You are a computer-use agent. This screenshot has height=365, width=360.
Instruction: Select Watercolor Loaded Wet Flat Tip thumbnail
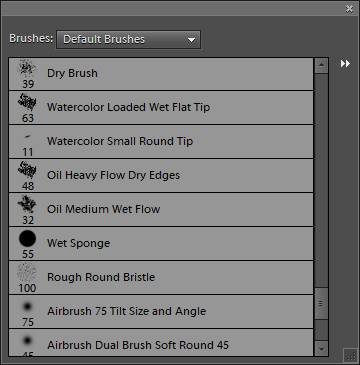[x=27, y=103]
